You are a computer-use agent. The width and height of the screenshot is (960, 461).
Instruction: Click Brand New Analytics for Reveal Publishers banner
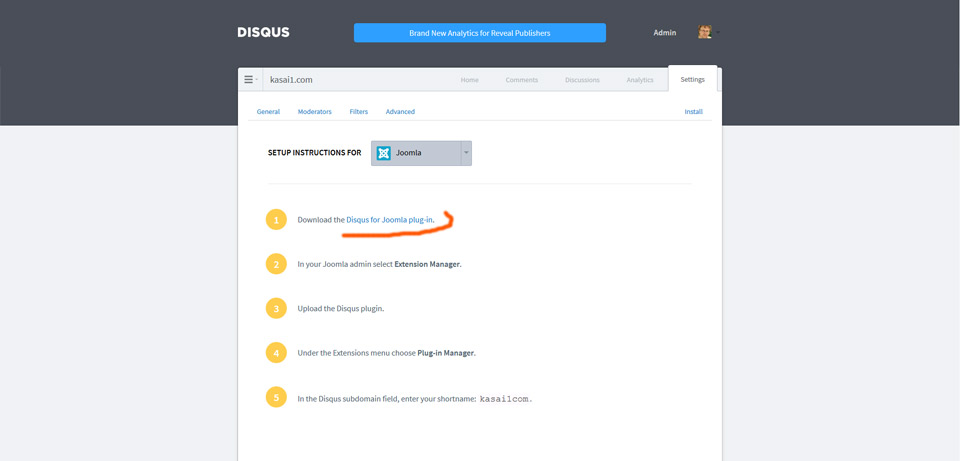480,33
